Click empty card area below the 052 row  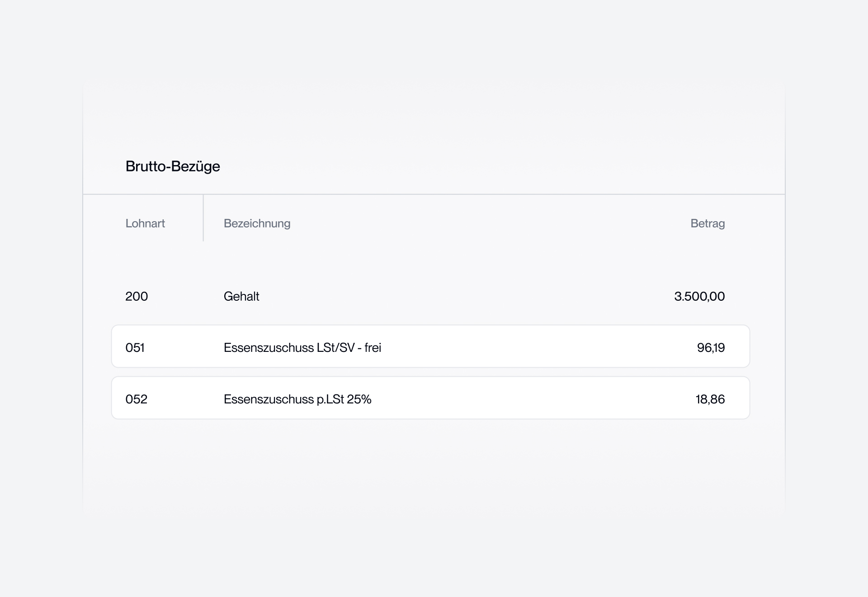[x=434, y=466]
